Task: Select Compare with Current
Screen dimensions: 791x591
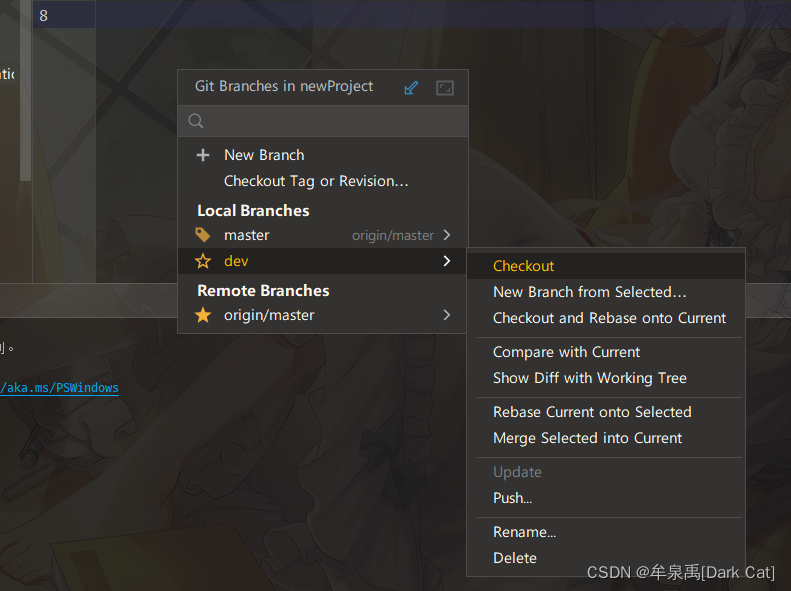Action: tap(606, 352)
